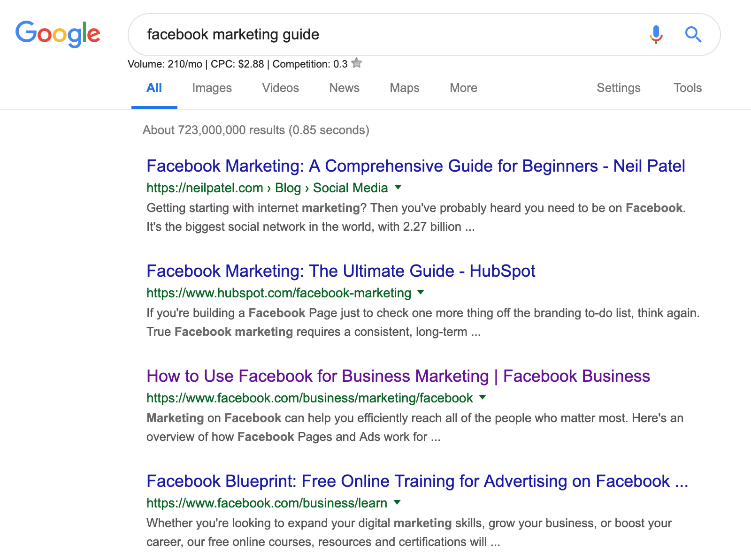Toggle the star next to keyword stats

357,63
